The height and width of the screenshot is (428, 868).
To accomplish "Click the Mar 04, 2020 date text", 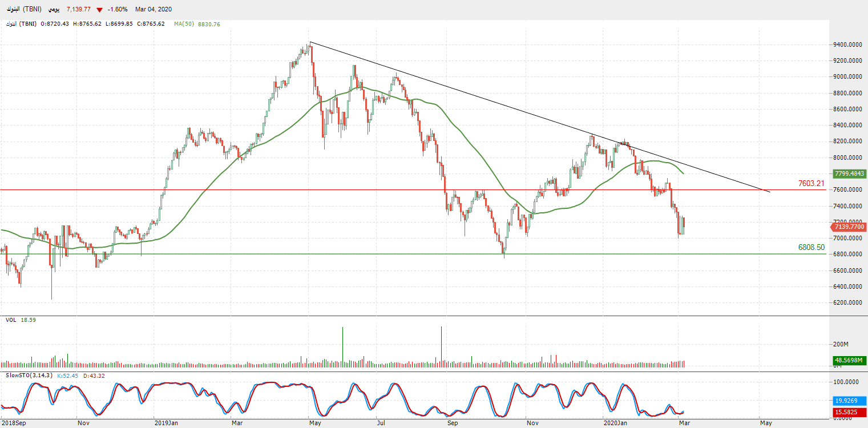I will [x=154, y=10].
